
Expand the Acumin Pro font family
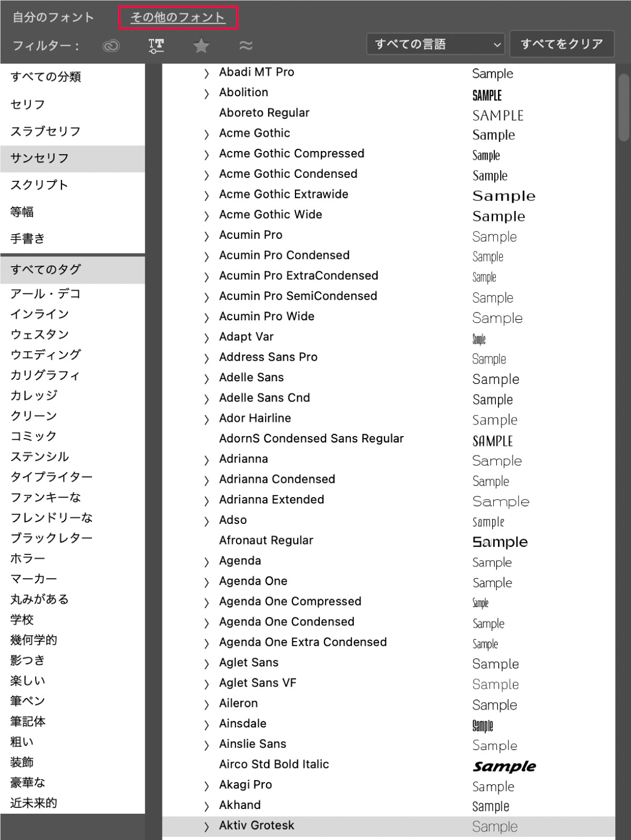[207, 236]
